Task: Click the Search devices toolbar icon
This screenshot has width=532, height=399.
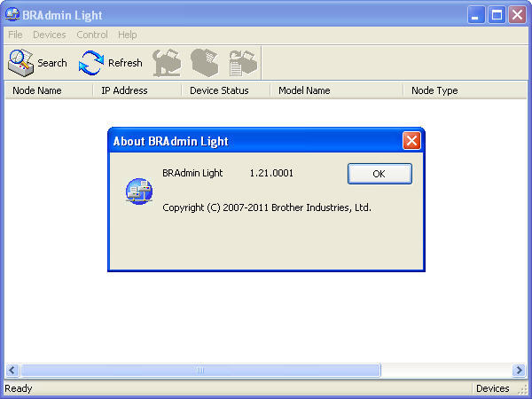Action: point(21,63)
